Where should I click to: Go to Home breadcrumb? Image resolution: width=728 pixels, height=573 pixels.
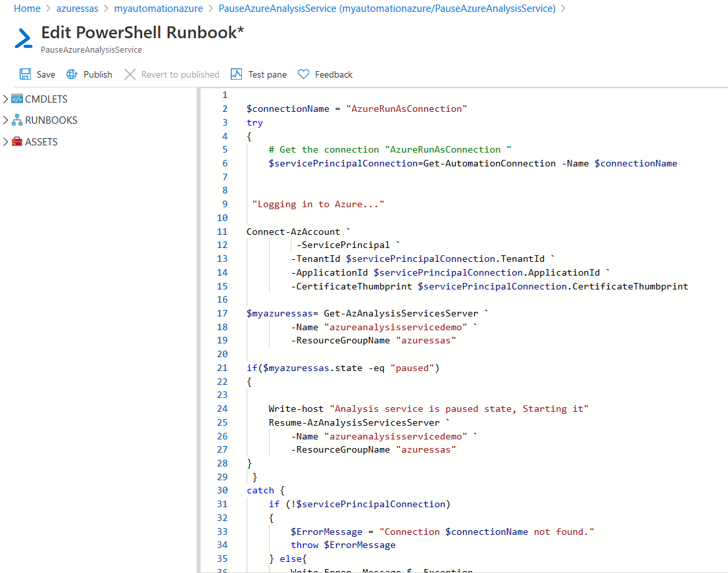(x=27, y=9)
